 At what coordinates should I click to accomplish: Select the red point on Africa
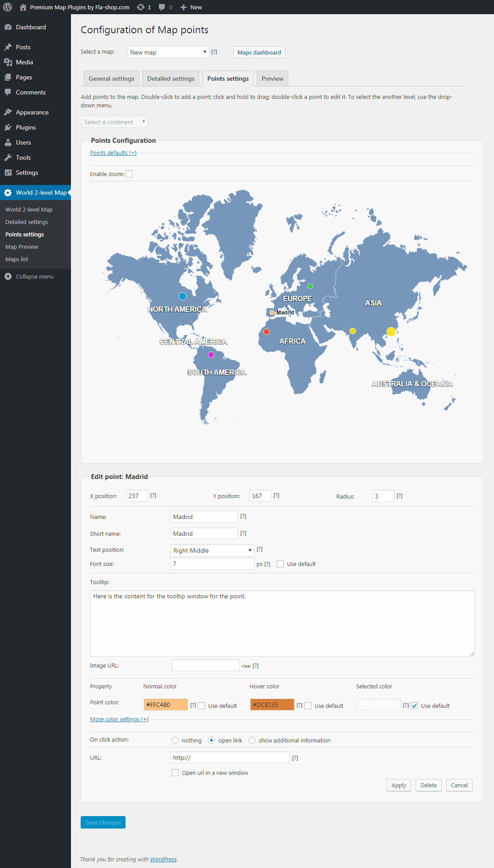(267, 331)
